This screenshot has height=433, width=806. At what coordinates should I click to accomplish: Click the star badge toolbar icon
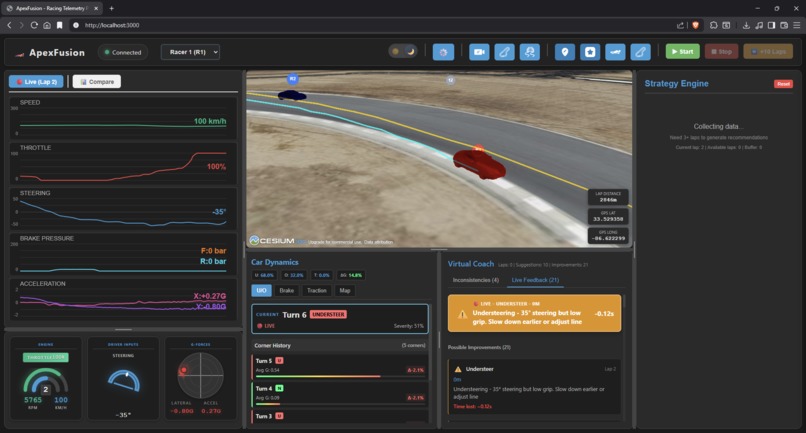(590, 52)
